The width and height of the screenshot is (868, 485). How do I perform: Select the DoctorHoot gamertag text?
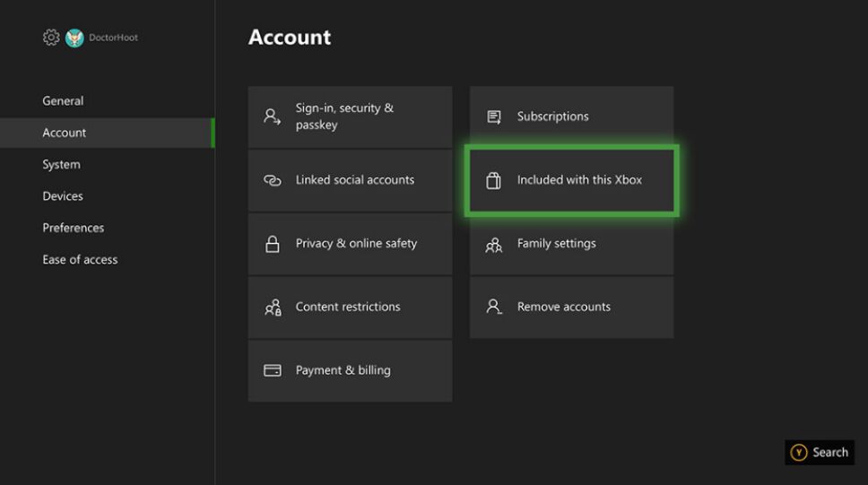point(114,38)
